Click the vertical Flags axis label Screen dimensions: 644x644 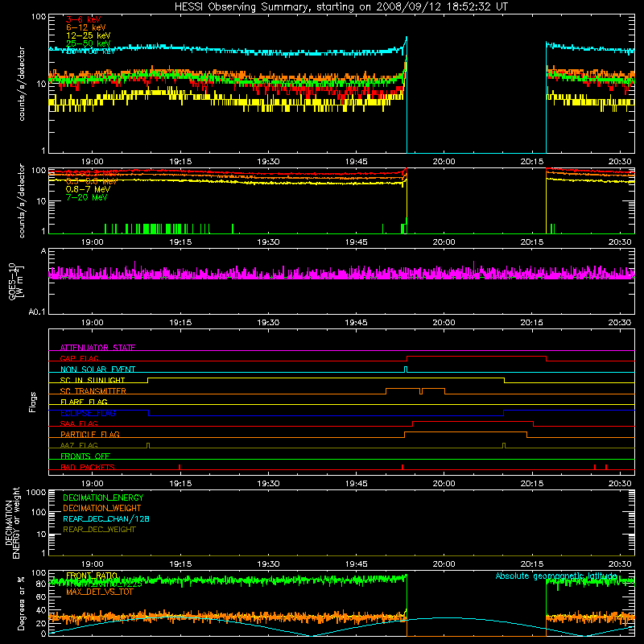(33, 402)
